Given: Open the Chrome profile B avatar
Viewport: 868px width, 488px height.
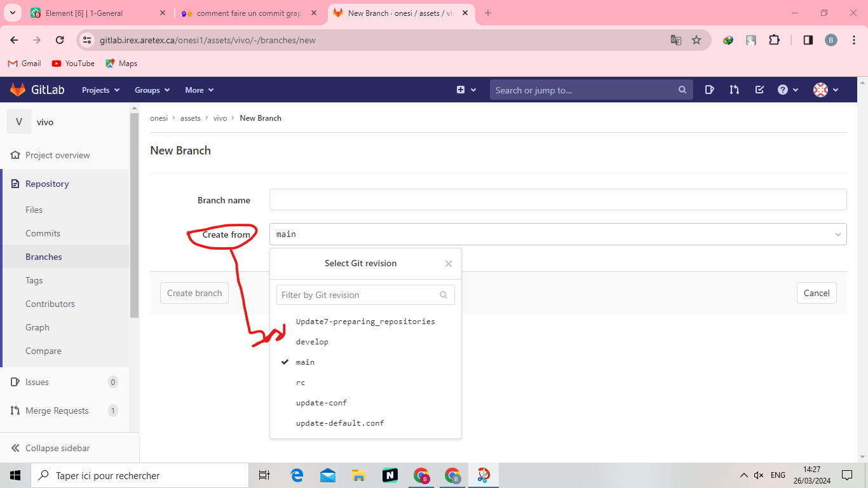Looking at the screenshot, I should pyautogui.click(x=831, y=40).
